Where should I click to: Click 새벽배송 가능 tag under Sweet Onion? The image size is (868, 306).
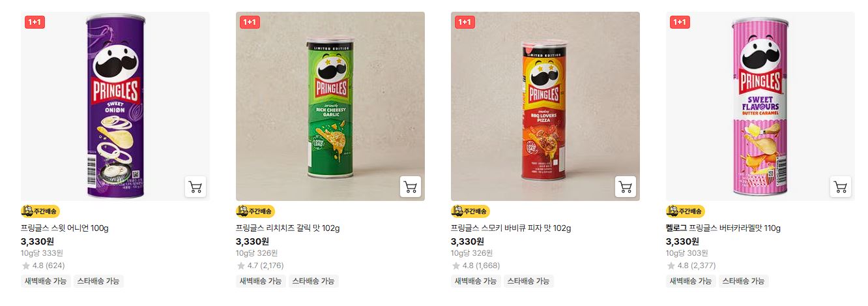point(46,281)
